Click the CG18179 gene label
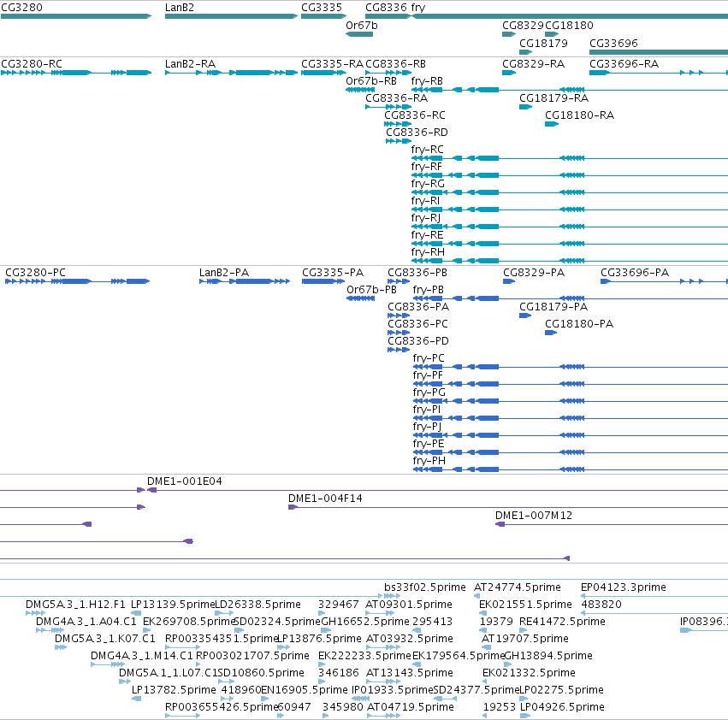728x720 pixels. (x=543, y=43)
